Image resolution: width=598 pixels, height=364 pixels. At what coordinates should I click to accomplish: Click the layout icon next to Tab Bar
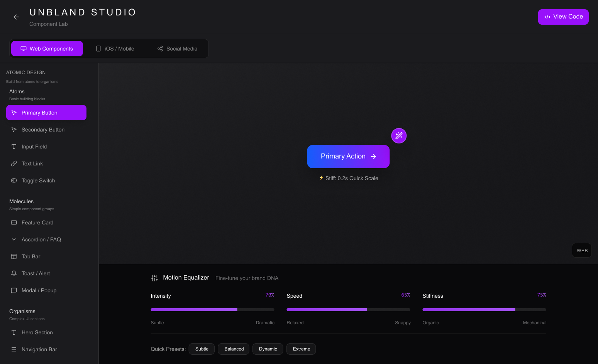(x=14, y=256)
